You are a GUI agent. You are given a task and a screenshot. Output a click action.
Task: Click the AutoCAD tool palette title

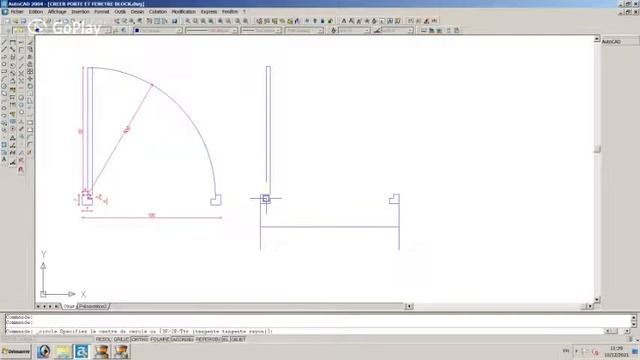(x=611, y=42)
